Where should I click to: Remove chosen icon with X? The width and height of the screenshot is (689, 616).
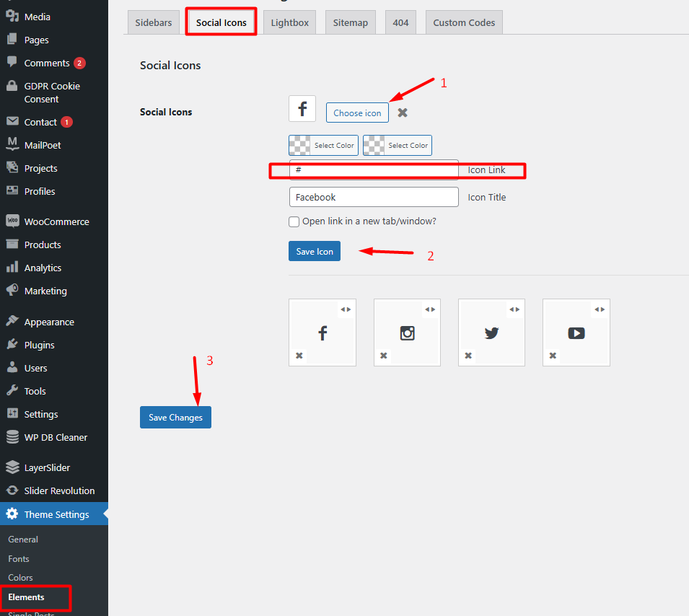tap(403, 113)
